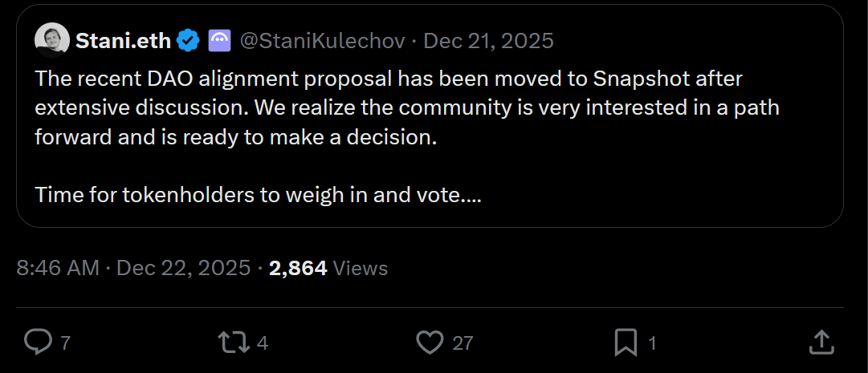Click the "Time for tokenholders to weigh in" line
The width and height of the screenshot is (868, 373).
tap(257, 195)
